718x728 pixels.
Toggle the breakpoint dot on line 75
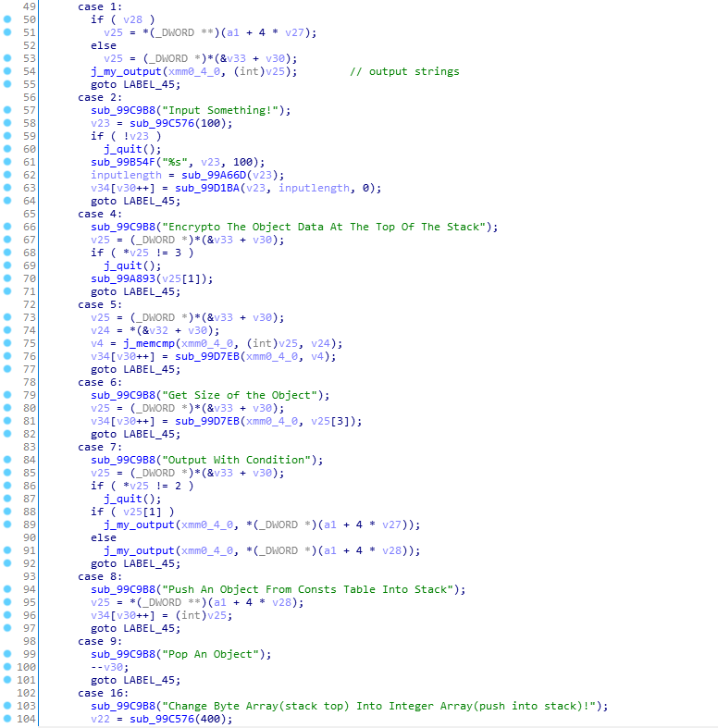tap(7, 343)
